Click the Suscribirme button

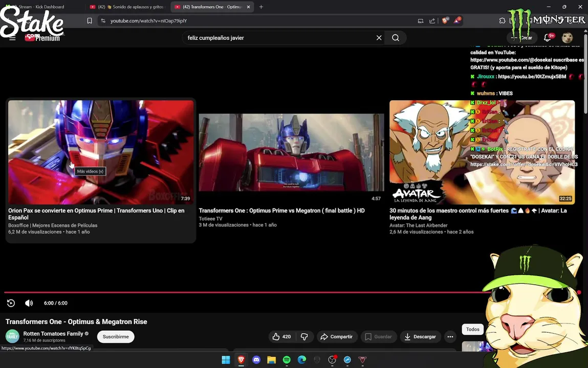(x=116, y=336)
